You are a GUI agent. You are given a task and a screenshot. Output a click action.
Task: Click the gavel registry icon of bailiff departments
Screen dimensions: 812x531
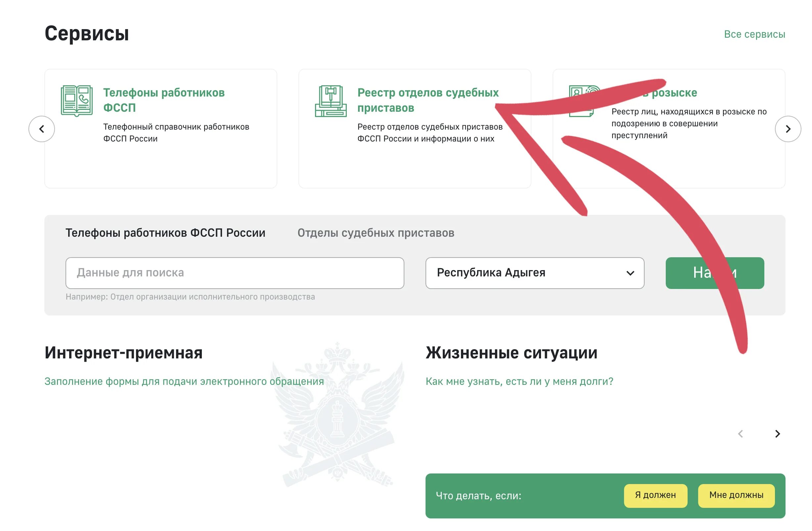(x=331, y=101)
